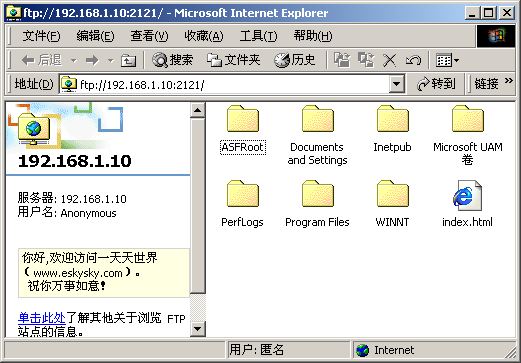The width and height of the screenshot is (521, 363).
Task: Select the Microsoft UAM 卷 folder icon
Action: tap(468, 119)
